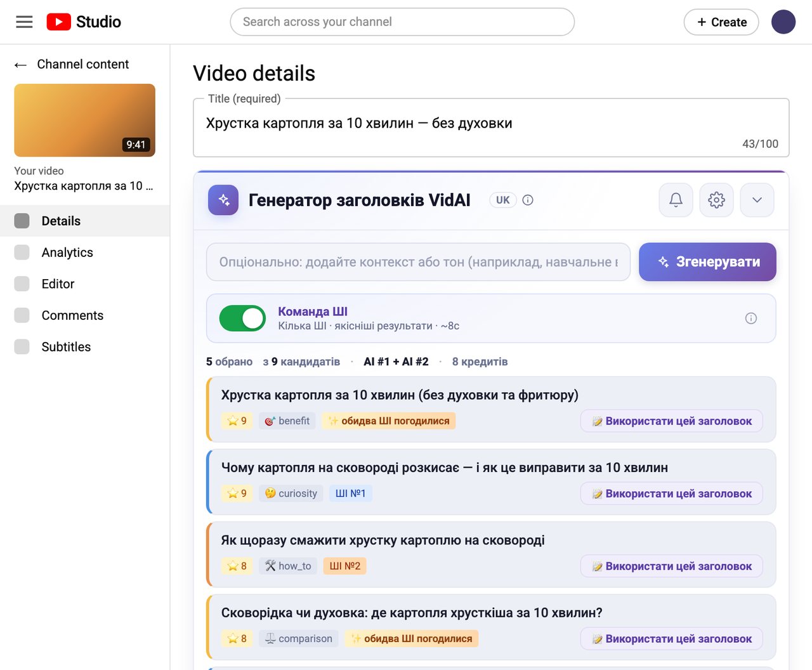
Task: Click info icon in Команда ШІ row
Action: click(x=751, y=319)
